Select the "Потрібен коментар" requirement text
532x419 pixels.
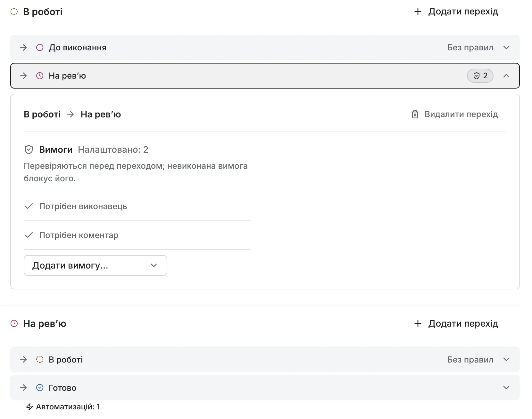pyautogui.click(x=79, y=235)
